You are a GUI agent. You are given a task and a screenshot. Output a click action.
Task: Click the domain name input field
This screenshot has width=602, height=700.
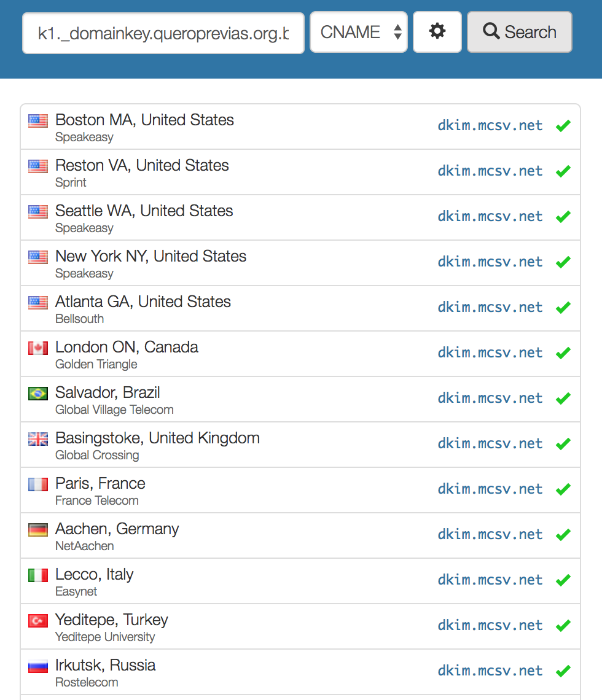pos(163,33)
